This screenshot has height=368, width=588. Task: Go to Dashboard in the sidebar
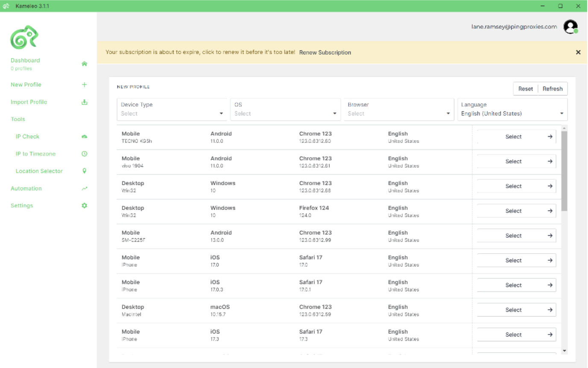click(25, 61)
